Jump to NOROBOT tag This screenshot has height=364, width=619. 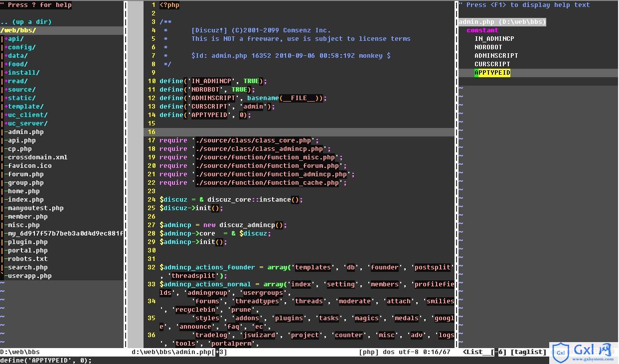coord(488,47)
